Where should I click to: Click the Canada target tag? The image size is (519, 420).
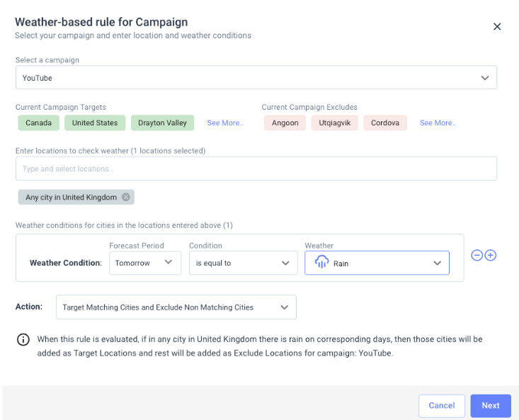(x=38, y=123)
